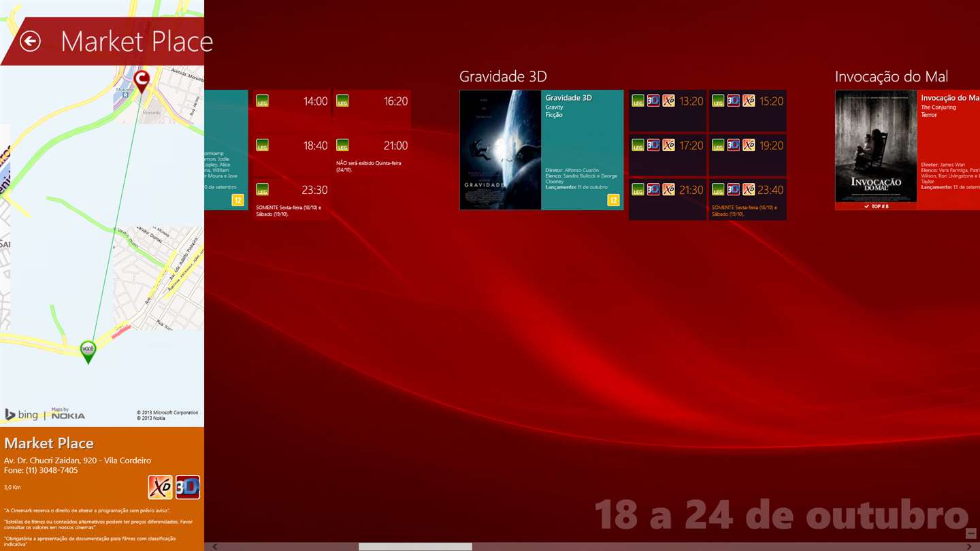The width and height of the screenshot is (980, 551).
Task: Select age rating 12 badge on Gravidade 3D
Action: (613, 200)
